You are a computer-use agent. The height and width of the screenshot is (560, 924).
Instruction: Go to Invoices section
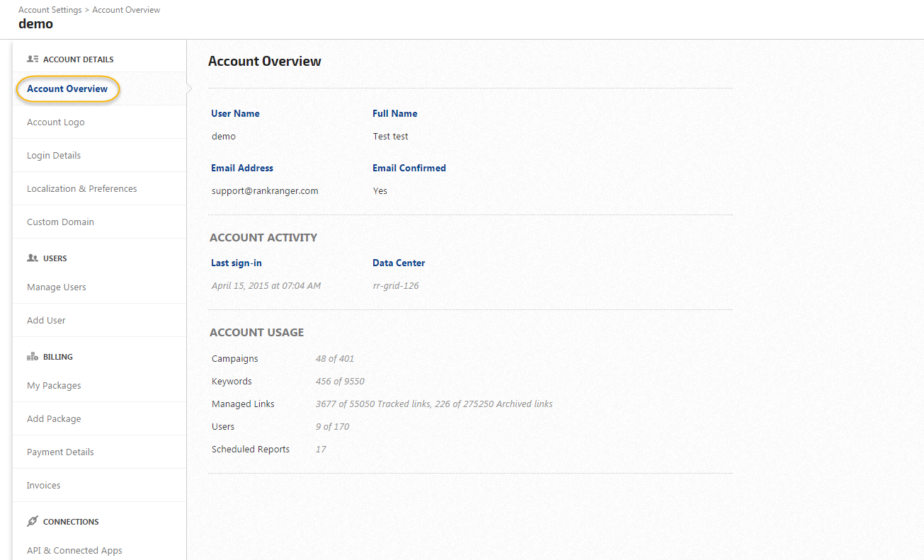pos(44,486)
